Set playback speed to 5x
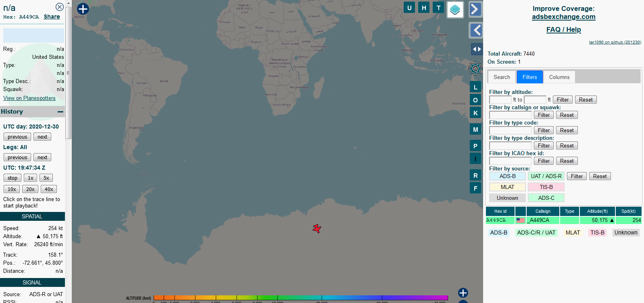Viewport: 644px width, 303px height. tap(46, 178)
